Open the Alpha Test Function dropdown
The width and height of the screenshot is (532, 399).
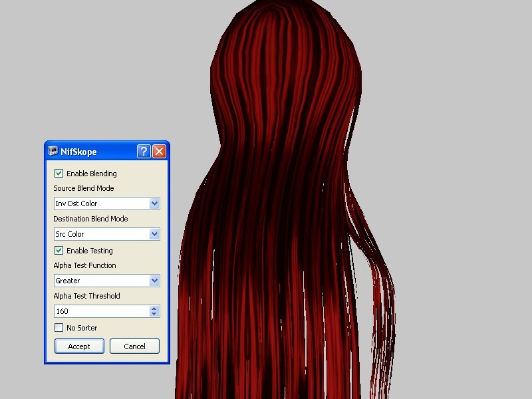click(x=107, y=281)
